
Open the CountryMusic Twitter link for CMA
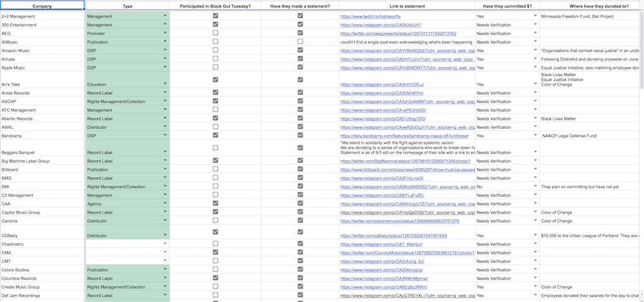[x=407, y=253]
